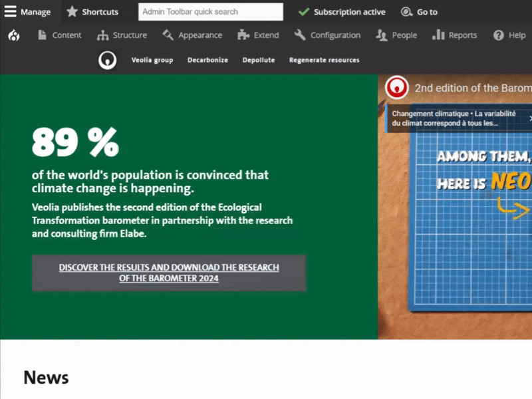This screenshot has height=399, width=532.
Task: Open the Structure admin menu
Action: (122, 35)
